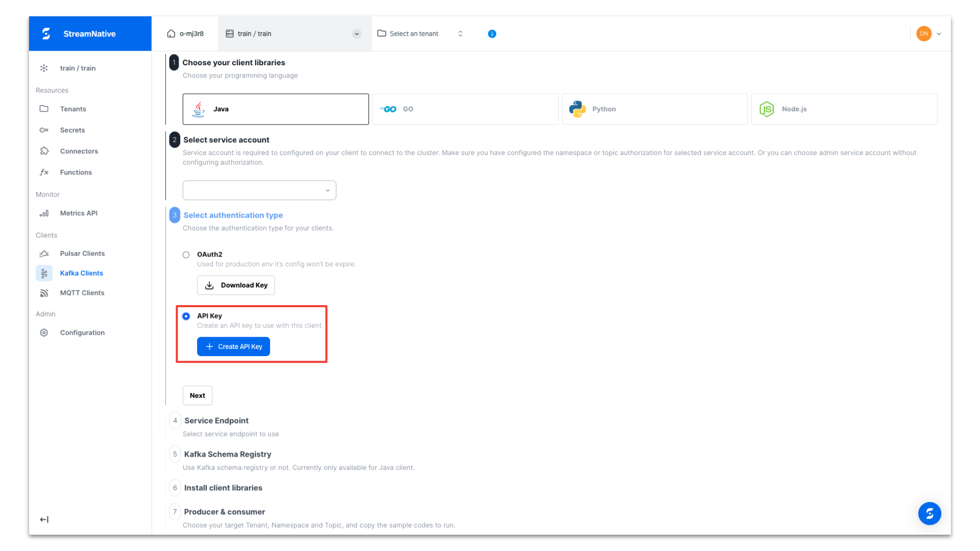Switch to the Kafka Clients section
Image resolution: width=980 pixels, height=551 pixels.
[x=81, y=273]
